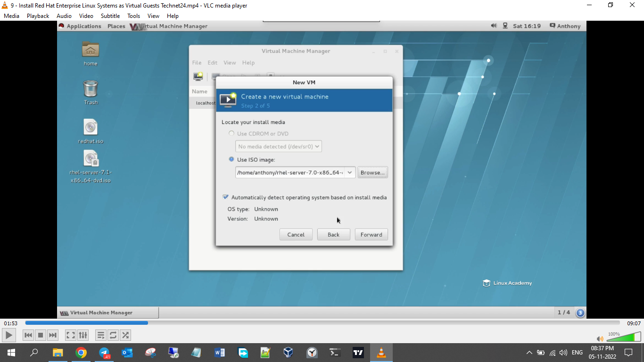Click Forward in New VM dialog

click(372, 235)
